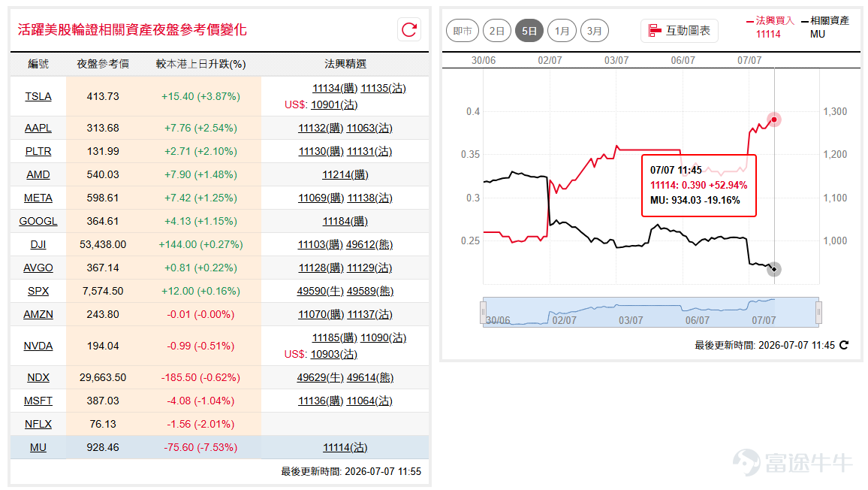Viewport: 868px width, 490px height.
Task: Open warrant 11130(購) for PLTR
Action: pos(321,151)
